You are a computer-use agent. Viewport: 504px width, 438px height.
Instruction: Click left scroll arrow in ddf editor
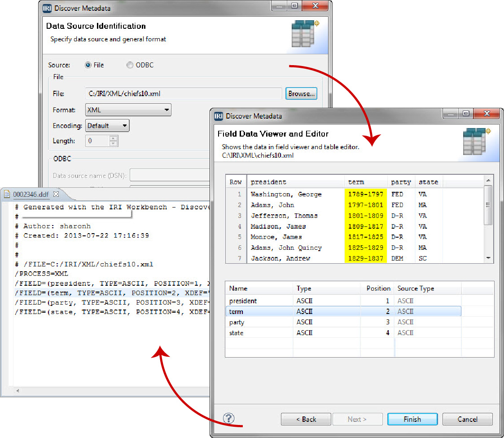[x=18, y=391]
